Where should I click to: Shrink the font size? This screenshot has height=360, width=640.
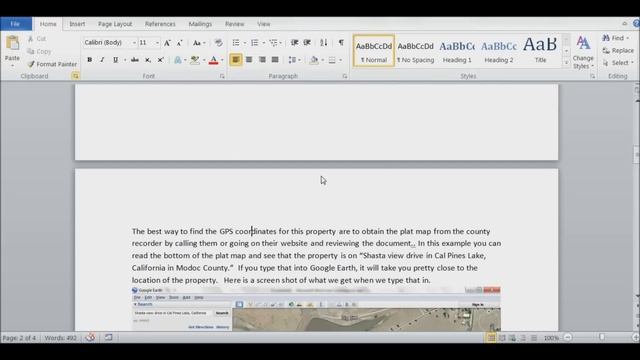pos(180,42)
